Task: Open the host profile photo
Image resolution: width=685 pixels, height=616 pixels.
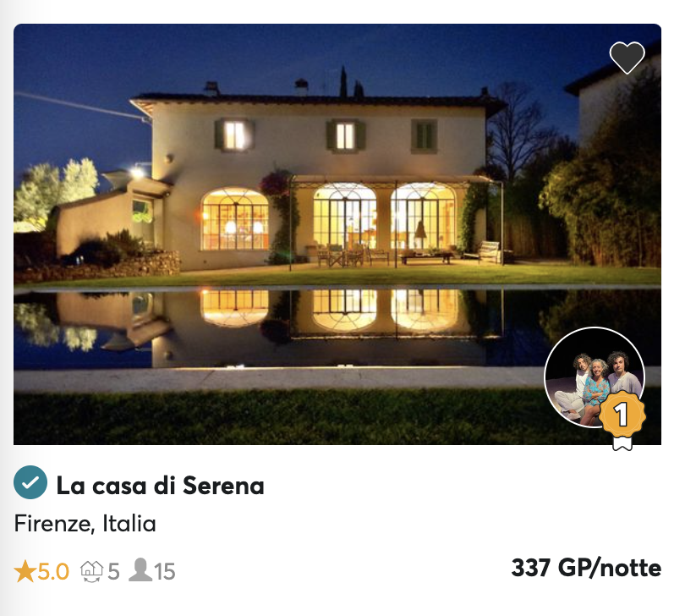Action: [x=595, y=377]
